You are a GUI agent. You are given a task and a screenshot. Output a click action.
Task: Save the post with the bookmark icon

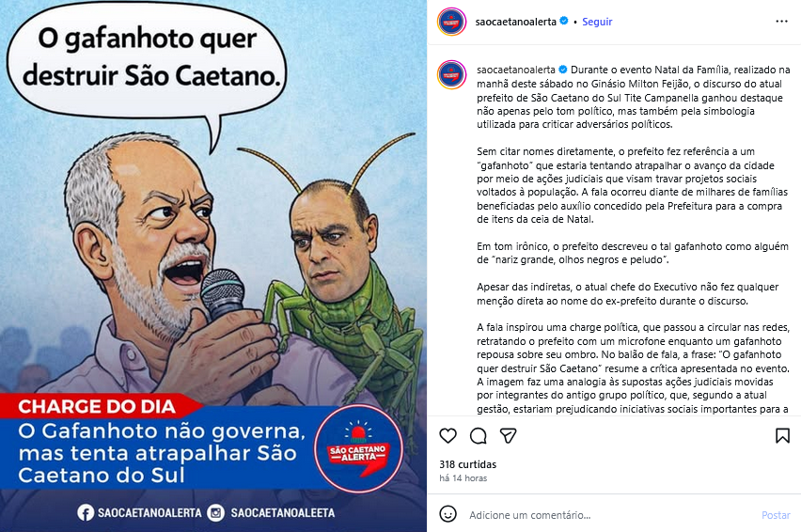tap(782, 435)
